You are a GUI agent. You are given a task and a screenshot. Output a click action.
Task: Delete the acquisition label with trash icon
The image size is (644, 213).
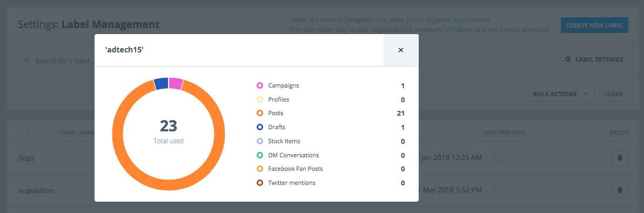pyautogui.click(x=620, y=190)
